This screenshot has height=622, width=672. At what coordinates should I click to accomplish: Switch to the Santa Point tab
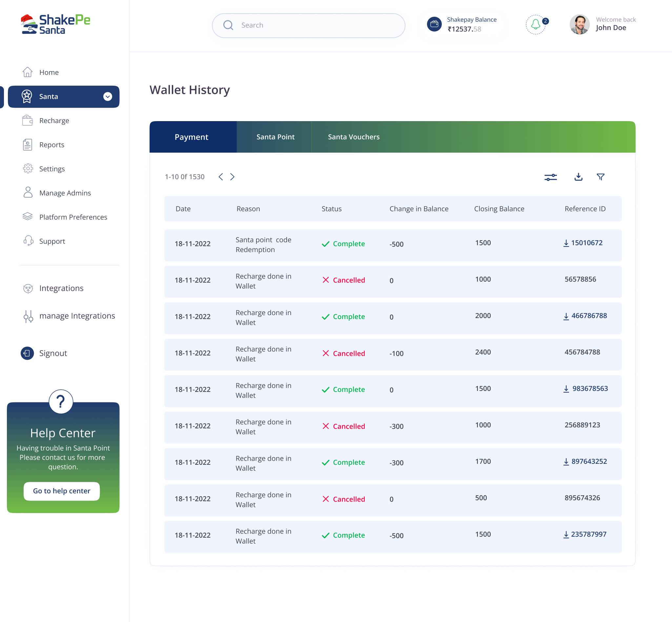pos(275,137)
